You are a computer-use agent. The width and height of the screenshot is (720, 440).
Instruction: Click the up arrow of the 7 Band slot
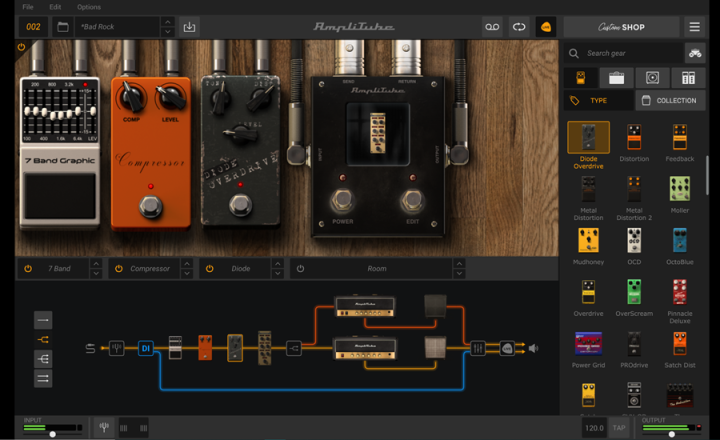tap(96, 264)
